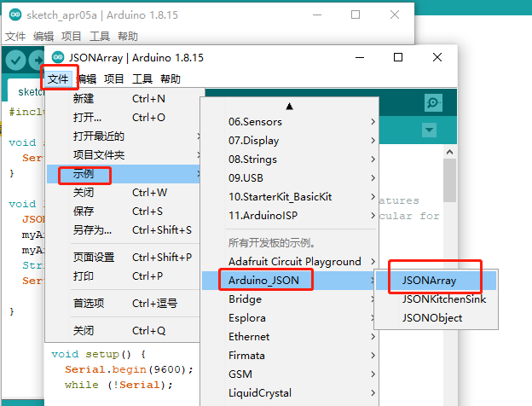The image size is (532, 406).
Task: Expand Bridge library examples
Action: pyautogui.click(x=290, y=299)
